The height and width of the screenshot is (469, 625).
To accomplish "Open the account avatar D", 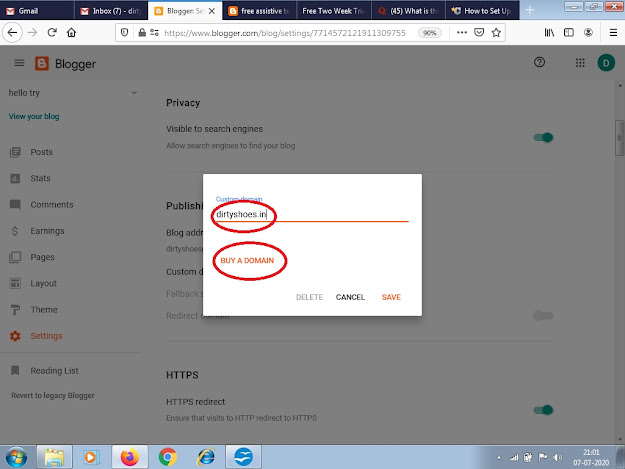I will click(606, 63).
